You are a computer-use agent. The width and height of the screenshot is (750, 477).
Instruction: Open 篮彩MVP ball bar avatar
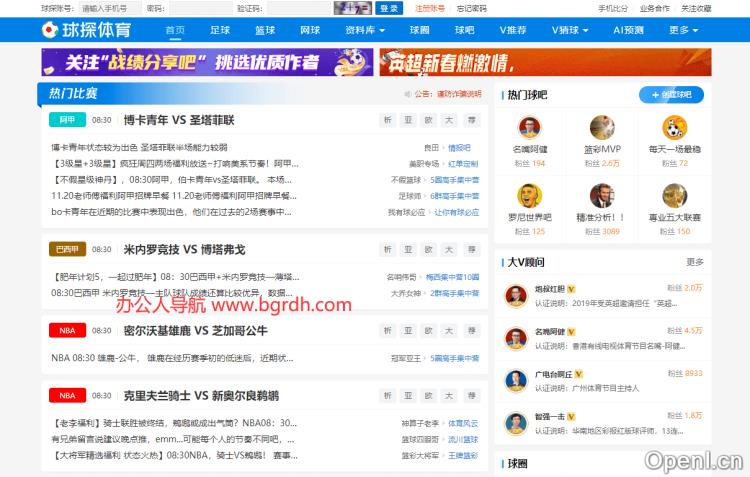click(602, 128)
